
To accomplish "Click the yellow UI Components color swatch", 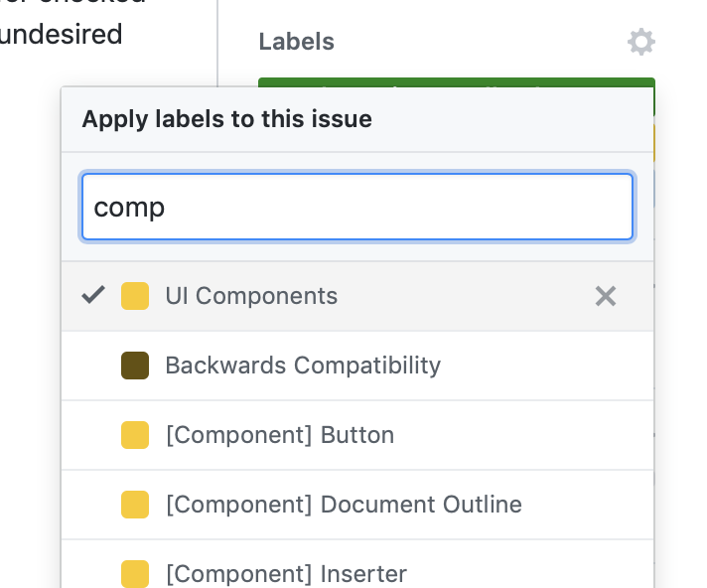I will tap(135, 296).
